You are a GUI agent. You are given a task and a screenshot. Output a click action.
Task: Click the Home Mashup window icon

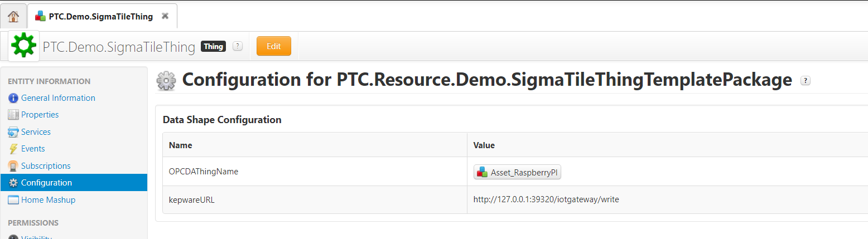[13, 200]
